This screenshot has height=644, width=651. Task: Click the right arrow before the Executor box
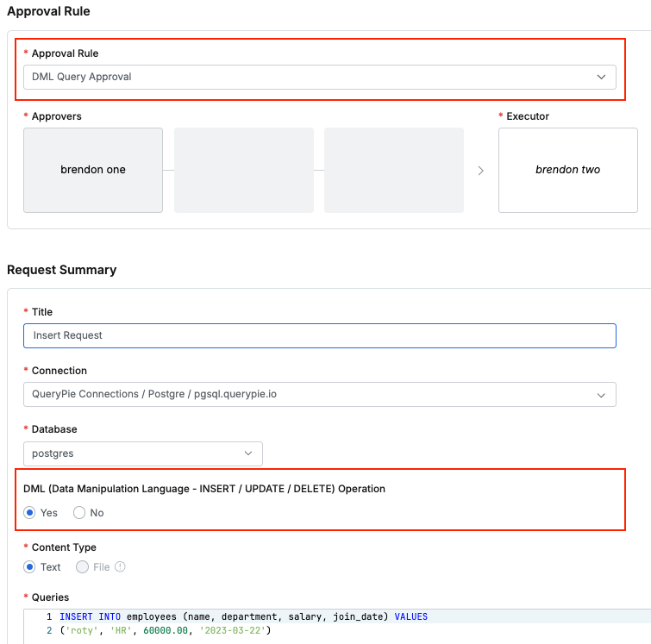coord(480,171)
